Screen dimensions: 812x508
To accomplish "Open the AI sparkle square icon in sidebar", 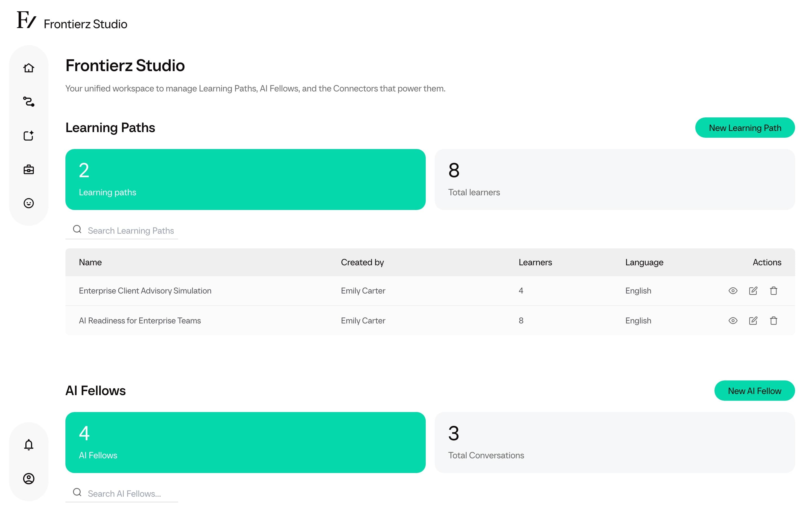I will pyautogui.click(x=28, y=135).
